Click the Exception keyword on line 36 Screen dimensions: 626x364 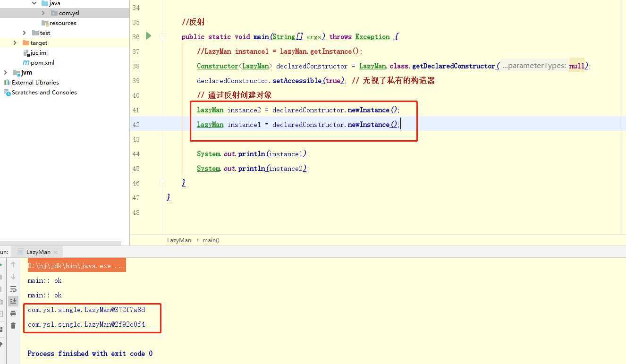tap(372, 37)
